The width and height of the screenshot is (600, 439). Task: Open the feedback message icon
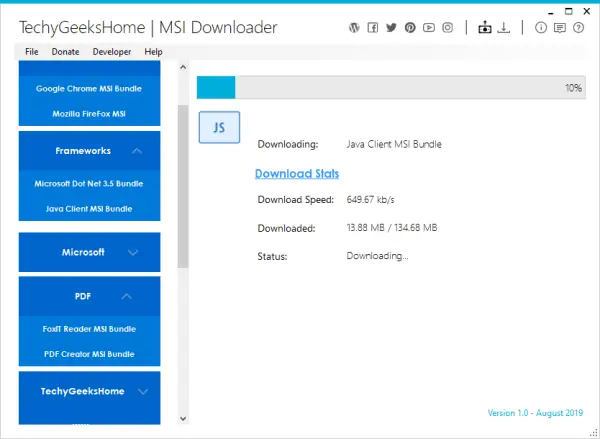click(x=560, y=28)
